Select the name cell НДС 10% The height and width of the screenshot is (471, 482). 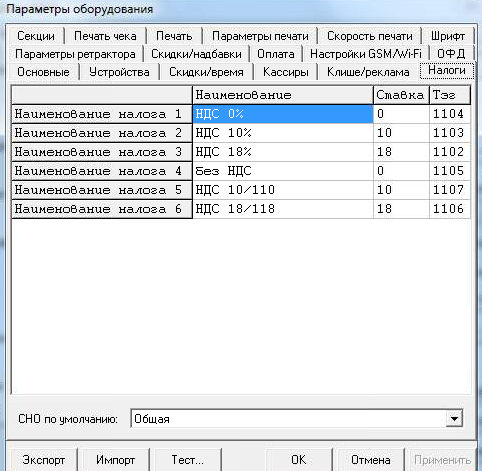tap(283, 133)
